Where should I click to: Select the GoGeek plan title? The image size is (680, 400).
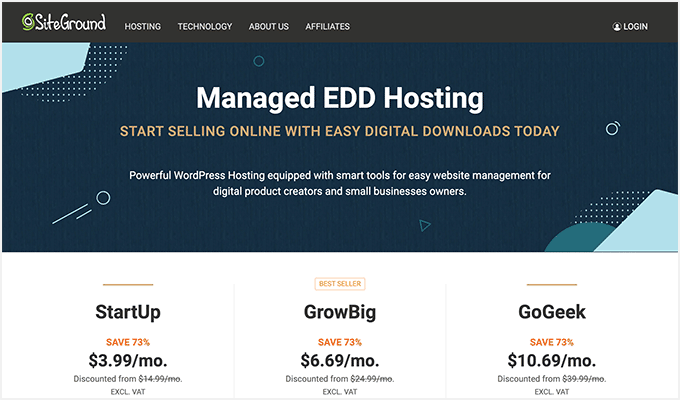(x=552, y=312)
